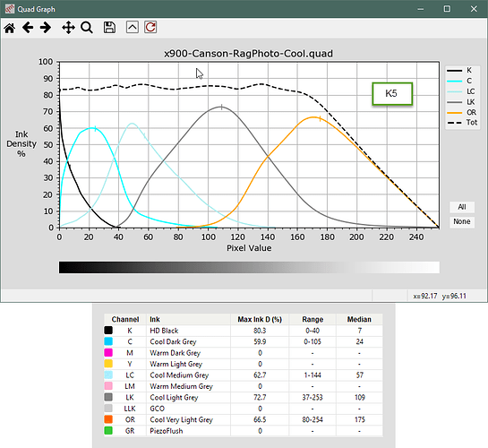
Task: Click the up-caret toolbar icon
Action: tap(133, 28)
